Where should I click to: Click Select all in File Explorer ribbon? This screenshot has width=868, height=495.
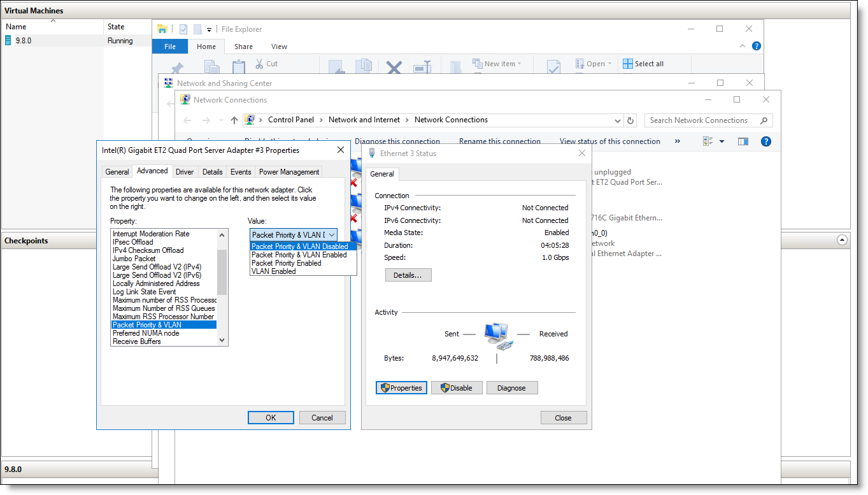pyautogui.click(x=643, y=64)
